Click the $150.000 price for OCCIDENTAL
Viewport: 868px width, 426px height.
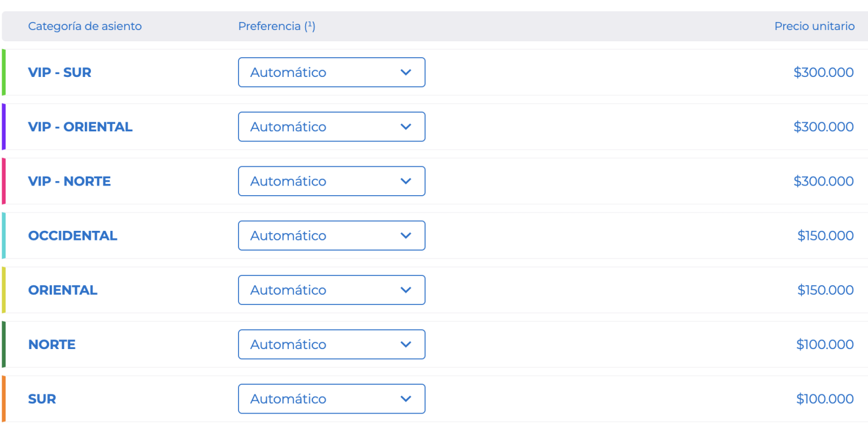click(826, 235)
